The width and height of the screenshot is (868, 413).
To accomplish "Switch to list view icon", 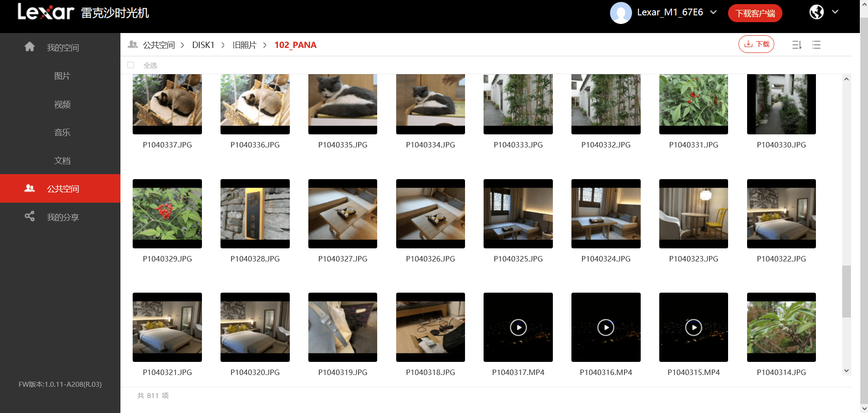I will pos(816,45).
